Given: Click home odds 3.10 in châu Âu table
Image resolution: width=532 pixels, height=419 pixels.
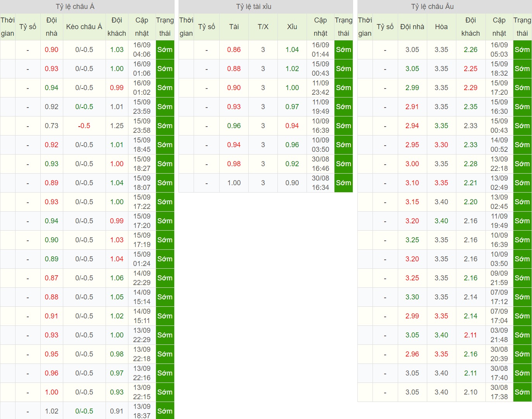Looking at the screenshot, I should (x=412, y=183).
